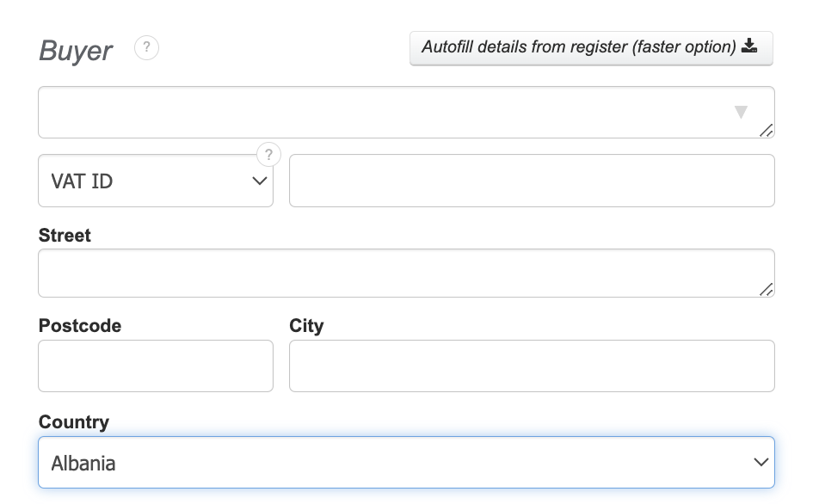The height and width of the screenshot is (504, 819).
Task: Select the Postcode input box
Action: 155,366
